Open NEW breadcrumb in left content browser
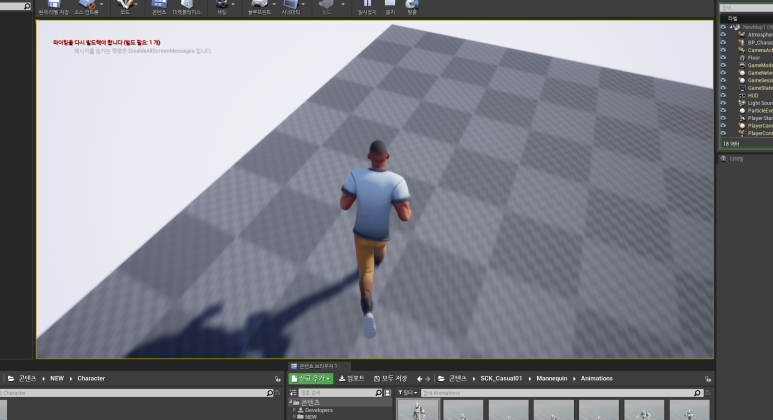 [57, 379]
